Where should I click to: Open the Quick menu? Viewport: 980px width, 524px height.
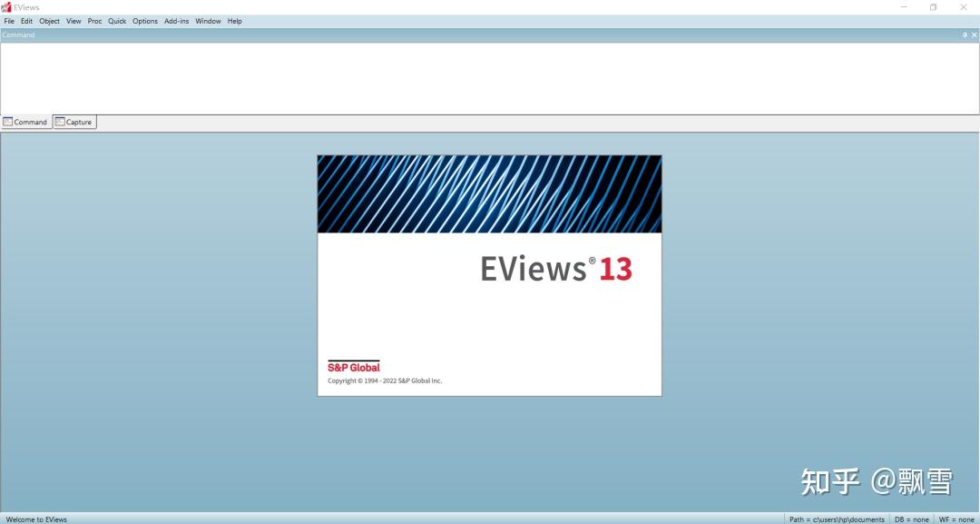(116, 20)
